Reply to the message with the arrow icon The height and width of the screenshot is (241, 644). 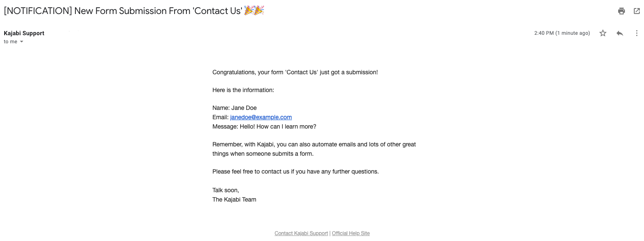(620, 33)
